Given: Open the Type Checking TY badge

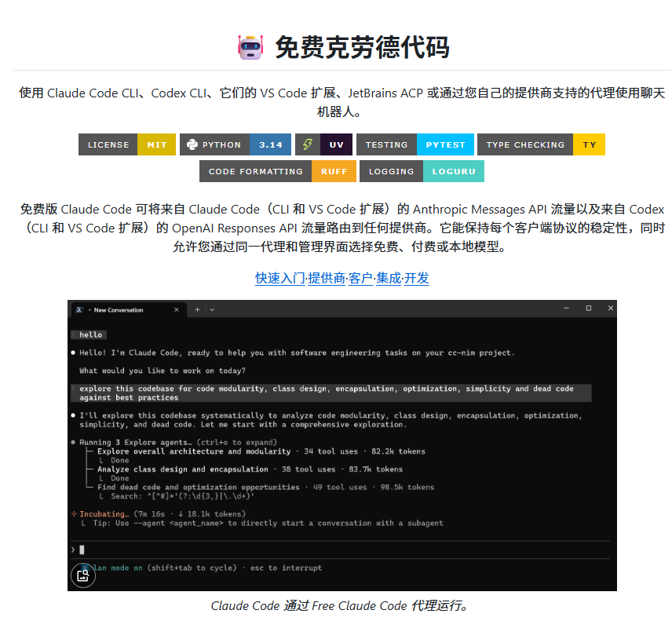Looking at the screenshot, I should [x=541, y=144].
